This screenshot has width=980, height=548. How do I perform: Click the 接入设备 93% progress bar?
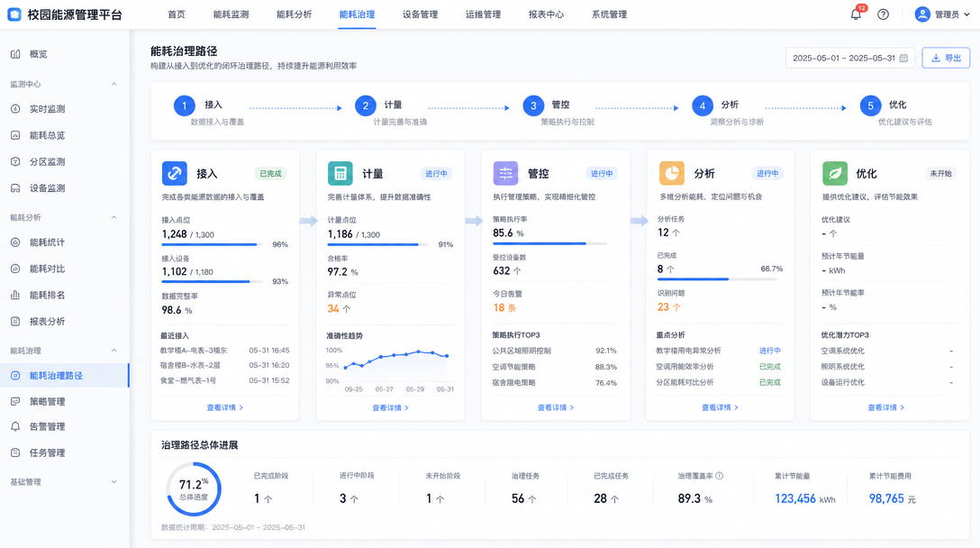[213, 281]
